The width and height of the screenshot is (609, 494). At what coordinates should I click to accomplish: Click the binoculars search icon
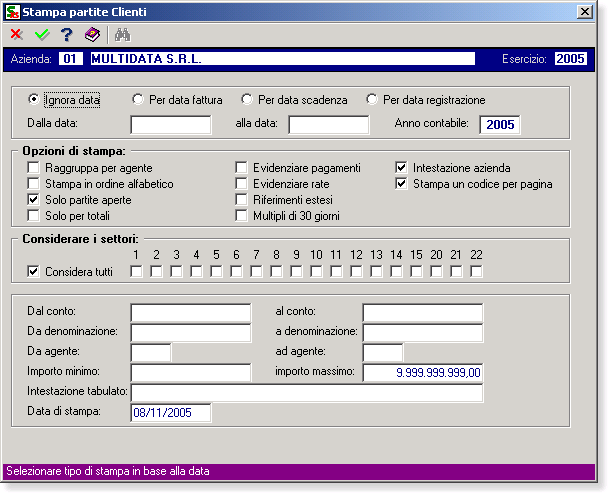click(x=123, y=35)
